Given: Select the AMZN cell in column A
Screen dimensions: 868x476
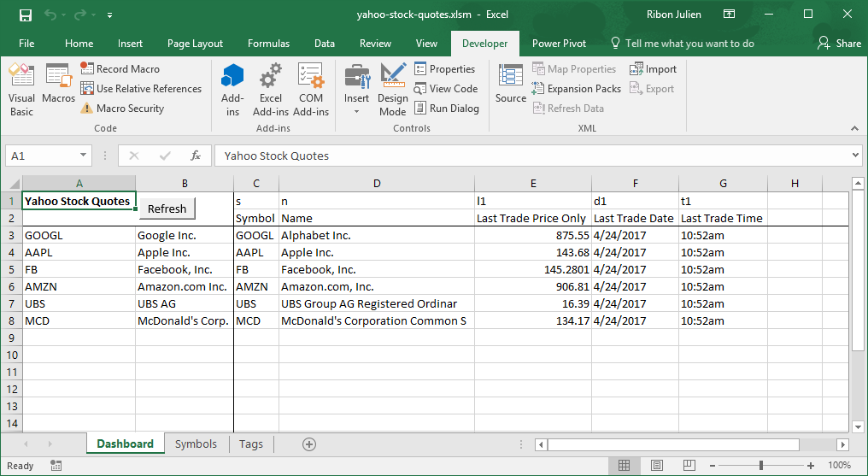Looking at the screenshot, I should tap(79, 286).
